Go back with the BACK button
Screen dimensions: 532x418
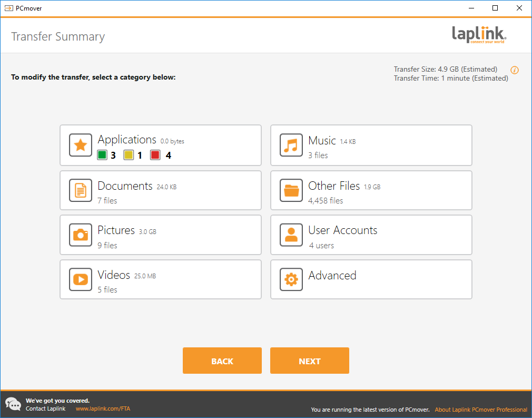tap(222, 361)
